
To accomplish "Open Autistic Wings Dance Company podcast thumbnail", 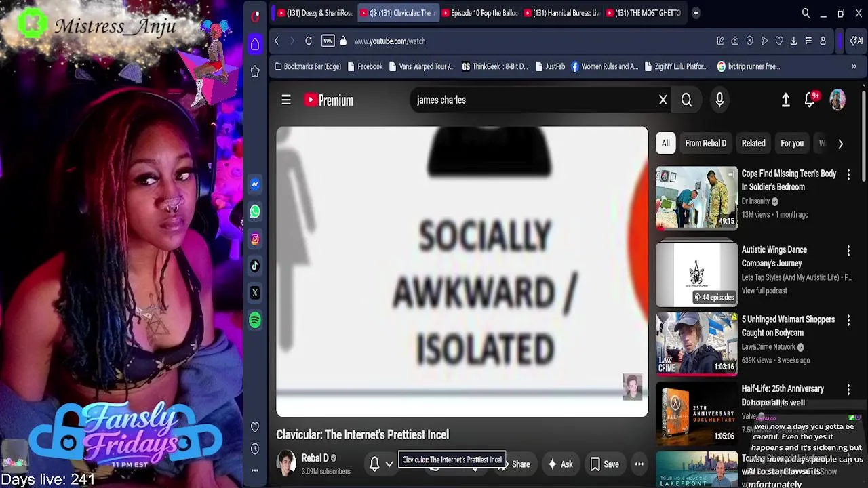I will pyautogui.click(x=696, y=274).
